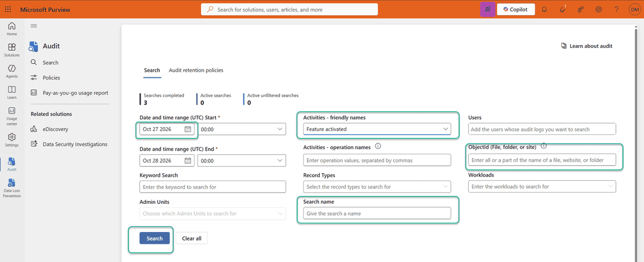Open the DM account avatar
Image resolution: width=644 pixels, height=262 pixels.
point(634,10)
